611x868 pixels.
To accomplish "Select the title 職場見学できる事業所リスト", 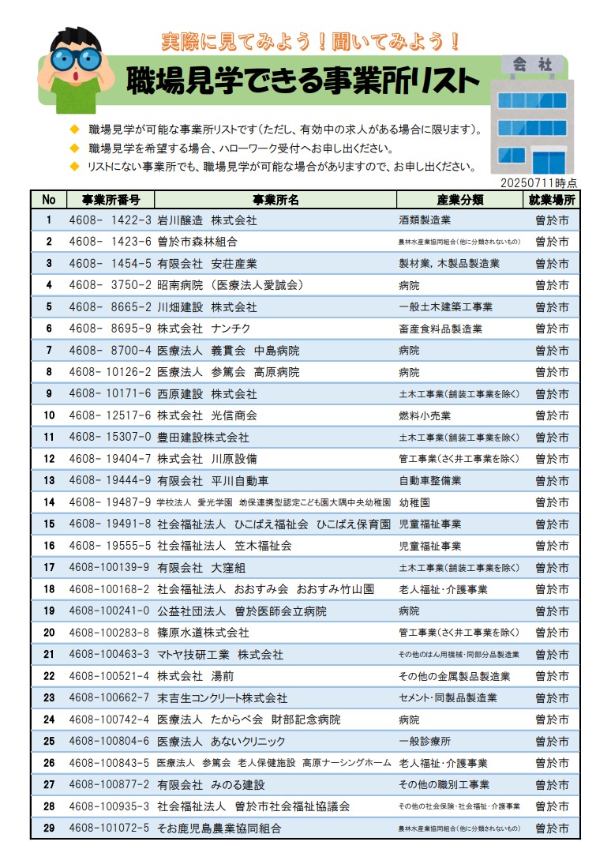I will 302,81.
